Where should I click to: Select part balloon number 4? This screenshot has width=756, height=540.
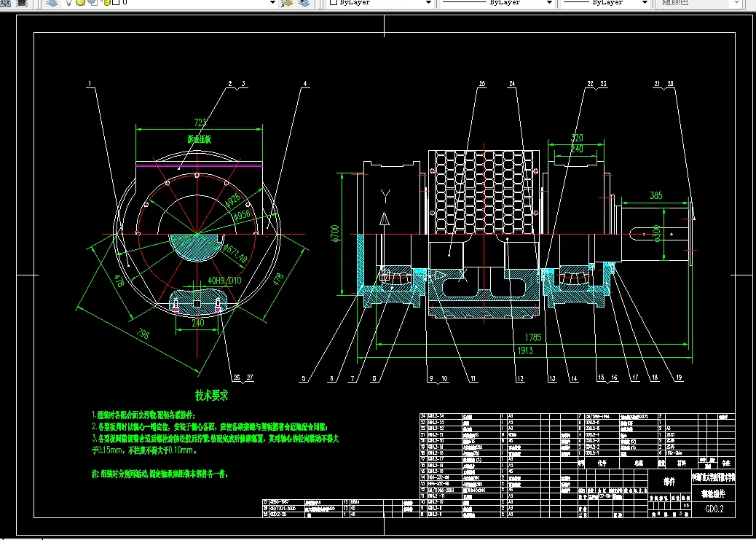[x=304, y=84]
